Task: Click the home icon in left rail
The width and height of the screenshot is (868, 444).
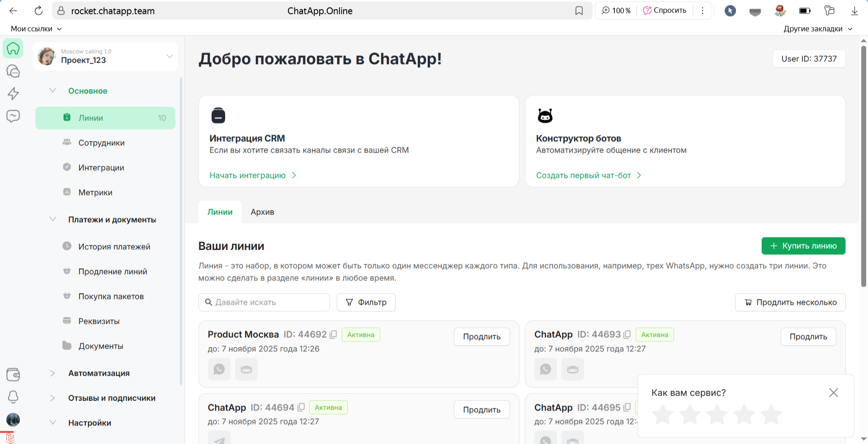Action: [13, 48]
